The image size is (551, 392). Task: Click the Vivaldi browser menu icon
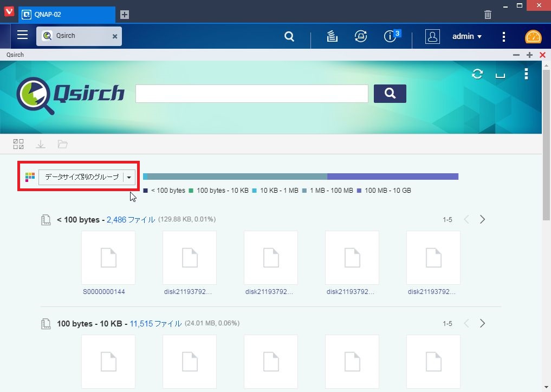pyautogui.click(x=9, y=11)
